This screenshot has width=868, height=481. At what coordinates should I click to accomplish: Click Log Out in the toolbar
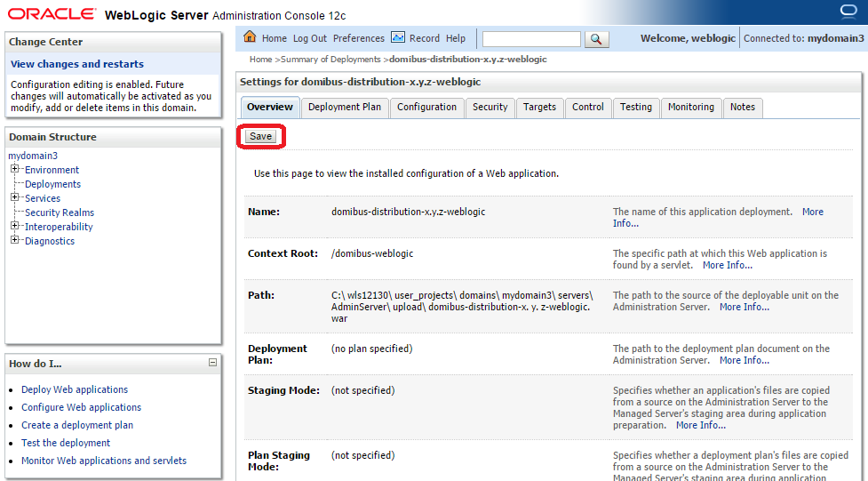pyautogui.click(x=310, y=38)
